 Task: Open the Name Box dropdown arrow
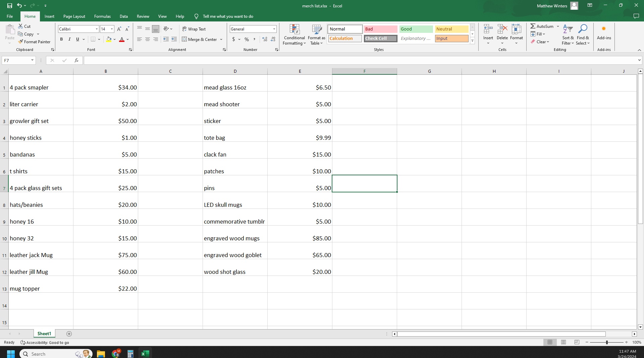click(32, 60)
